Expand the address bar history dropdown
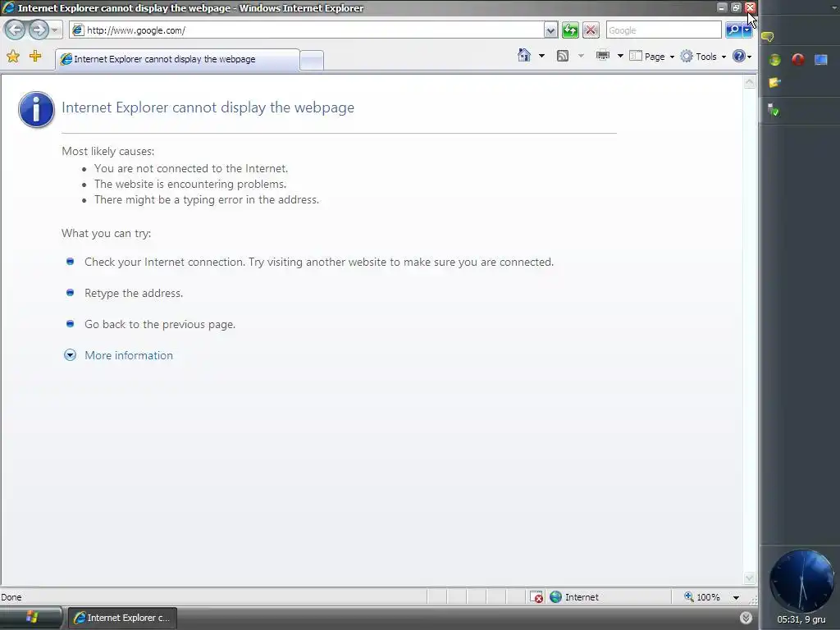840x630 pixels. pos(550,30)
